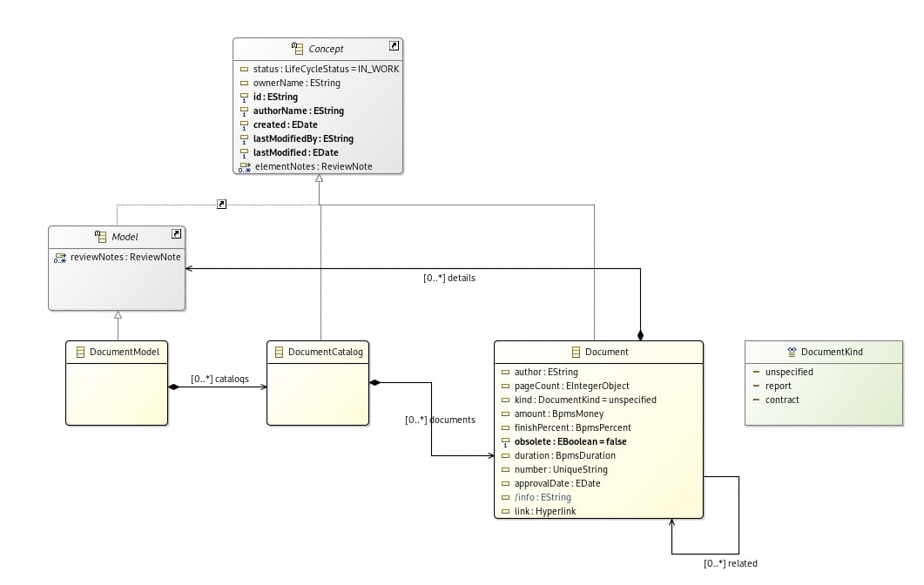
Task: Select the contract enum literal
Action: pos(776,400)
